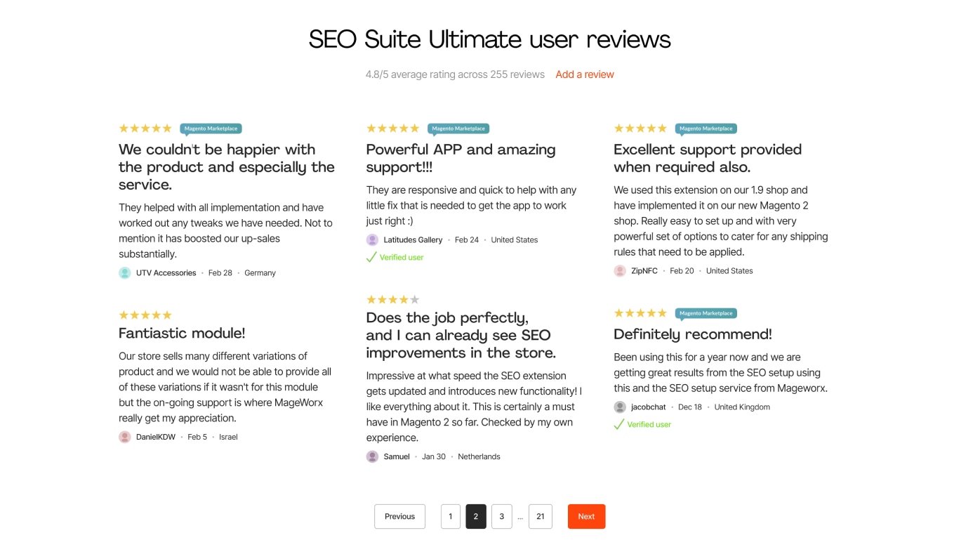
Task: Click the Magento Marketplace badge on Definitely recommend review
Action: 706,313
